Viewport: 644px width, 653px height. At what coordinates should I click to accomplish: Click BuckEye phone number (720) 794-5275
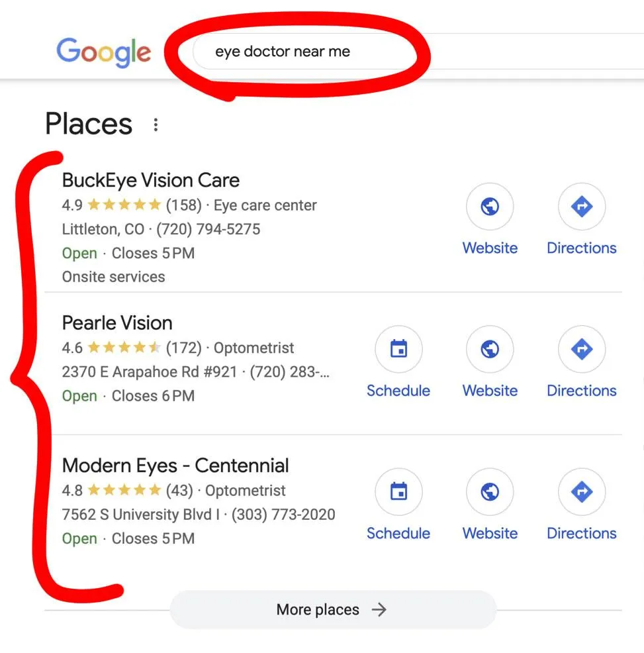pos(208,229)
